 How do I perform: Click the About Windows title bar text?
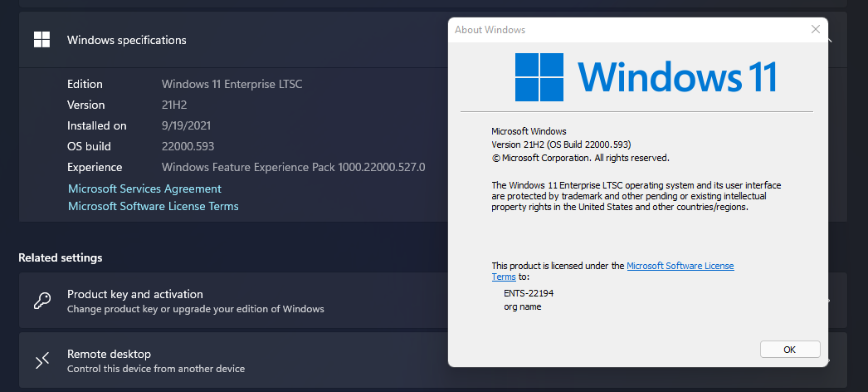490,30
